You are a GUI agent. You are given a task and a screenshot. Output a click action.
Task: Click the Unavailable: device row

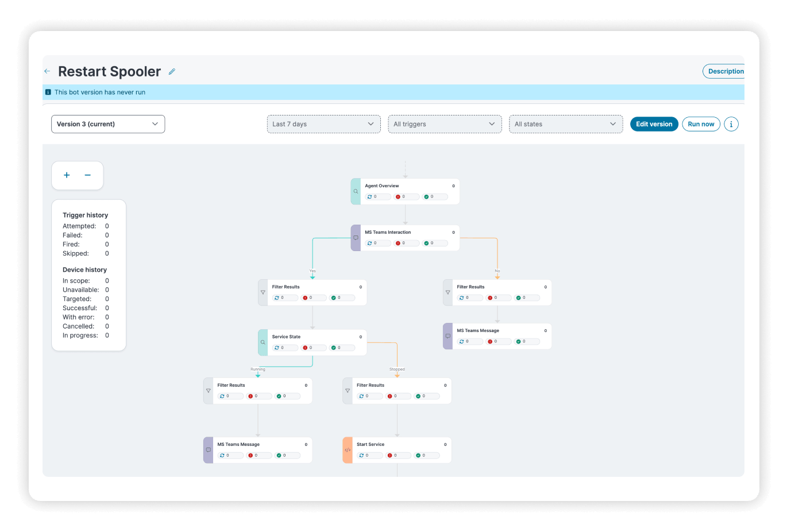tap(86, 290)
